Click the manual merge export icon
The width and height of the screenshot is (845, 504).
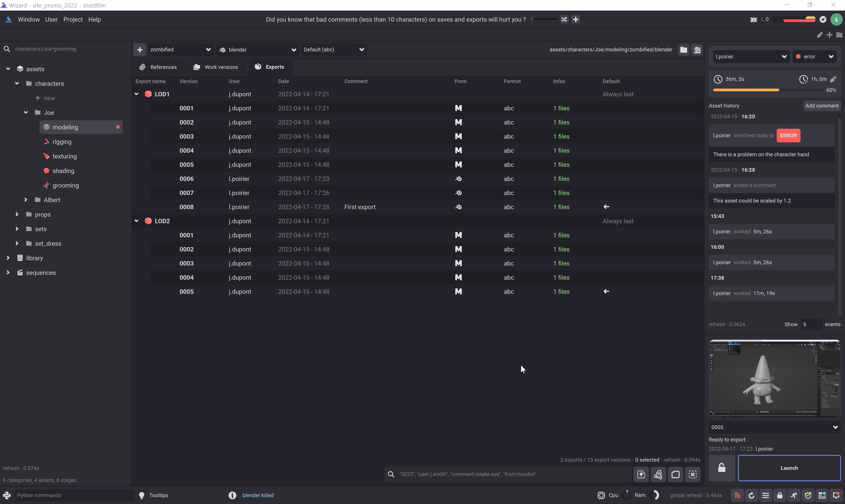641,474
